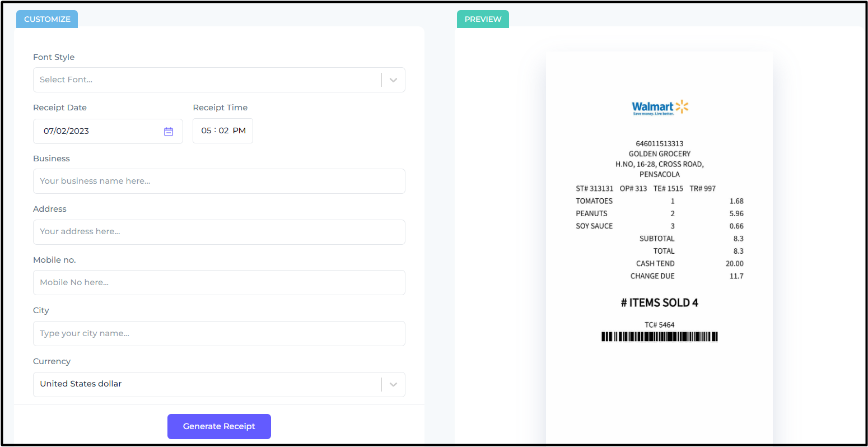Select the United States dollar currency field

[x=219, y=384]
